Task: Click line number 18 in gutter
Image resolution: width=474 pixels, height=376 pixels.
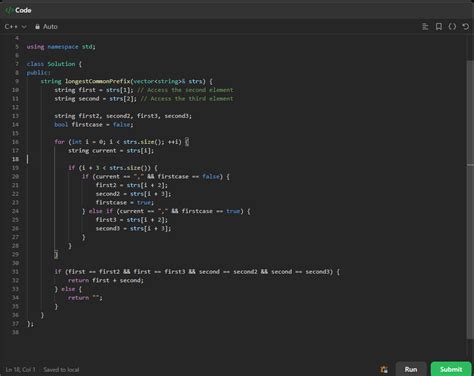Action: tap(15, 159)
